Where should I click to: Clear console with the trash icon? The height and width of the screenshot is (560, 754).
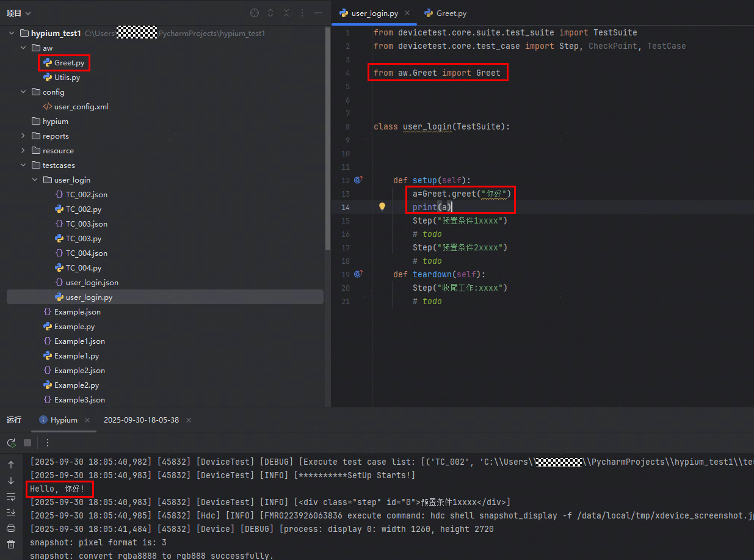point(11,544)
